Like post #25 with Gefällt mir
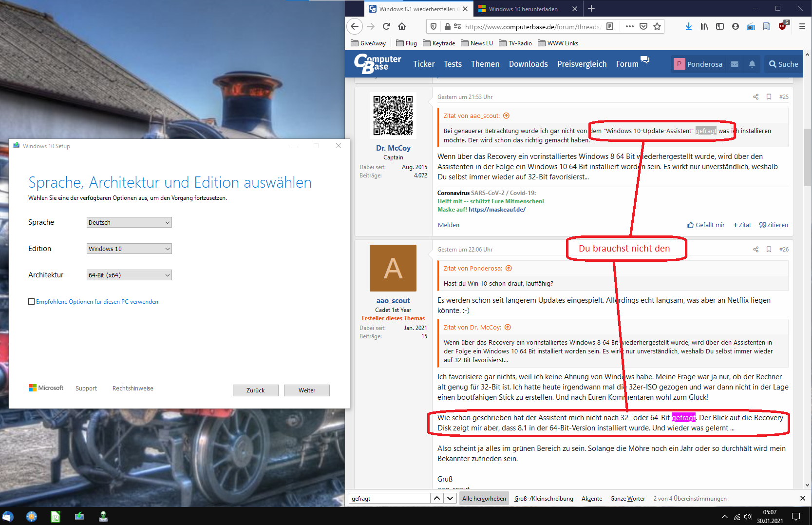This screenshot has height=525, width=812. tap(706, 225)
